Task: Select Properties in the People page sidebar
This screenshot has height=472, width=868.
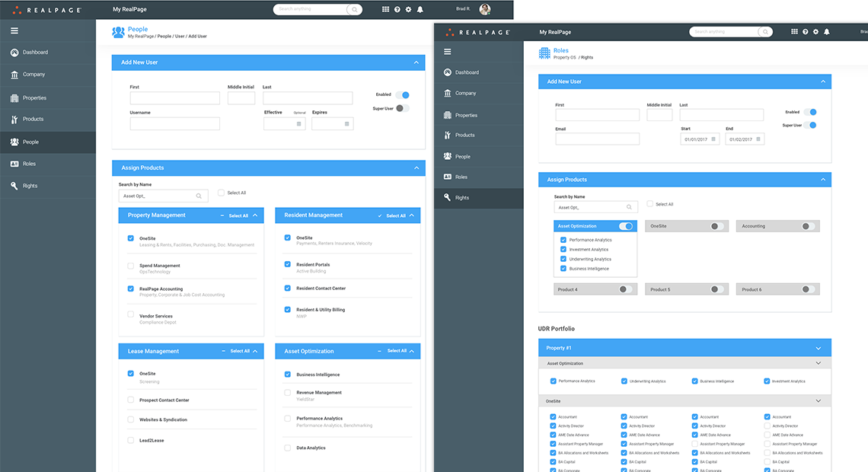Action: 34,97
